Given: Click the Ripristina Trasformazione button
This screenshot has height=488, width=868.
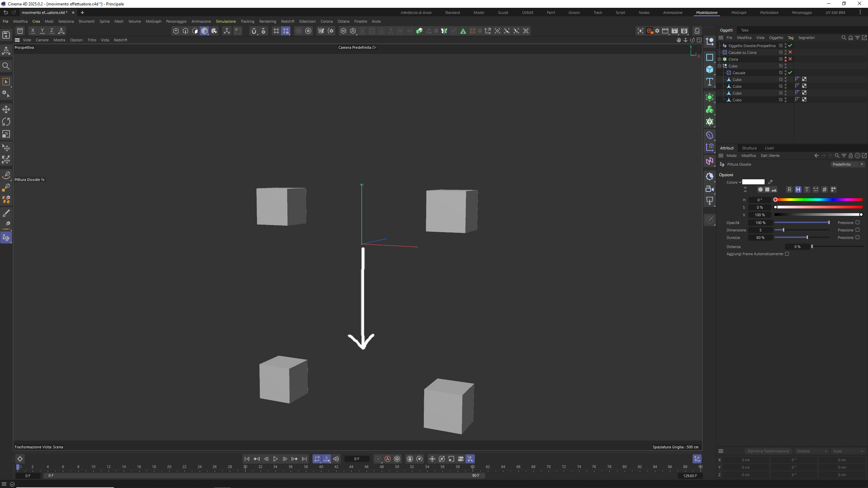Looking at the screenshot, I should click(768, 451).
